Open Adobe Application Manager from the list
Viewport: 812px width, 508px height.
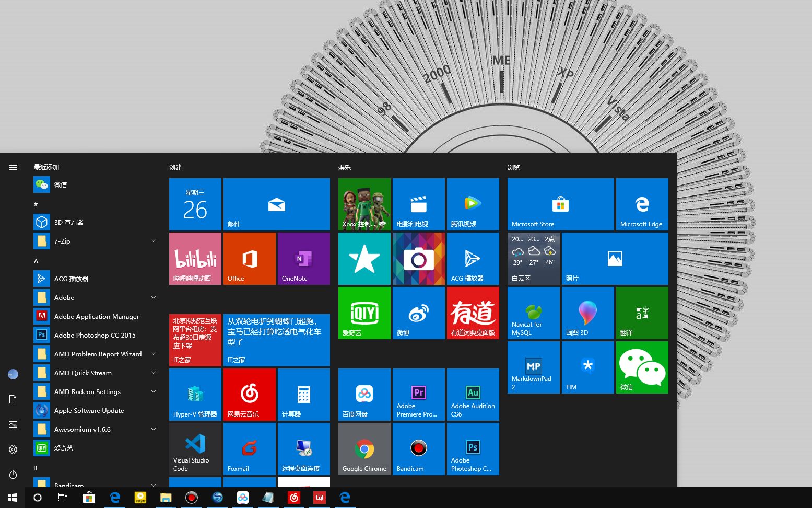click(95, 316)
